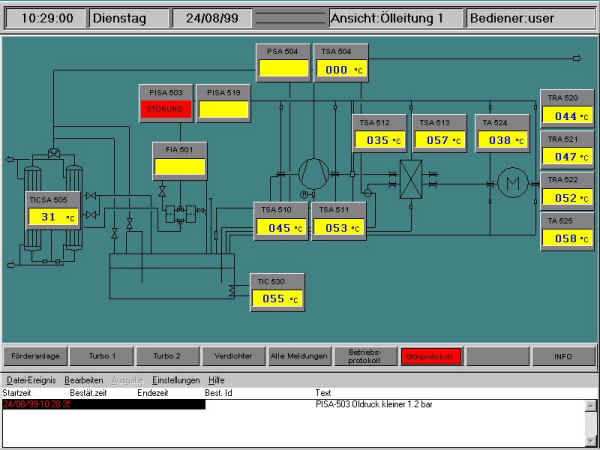Select the crossed gearbox symbol between compressor and motor
Image resolution: width=600 pixels, height=450 pixels.
pyautogui.click(x=411, y=179)
